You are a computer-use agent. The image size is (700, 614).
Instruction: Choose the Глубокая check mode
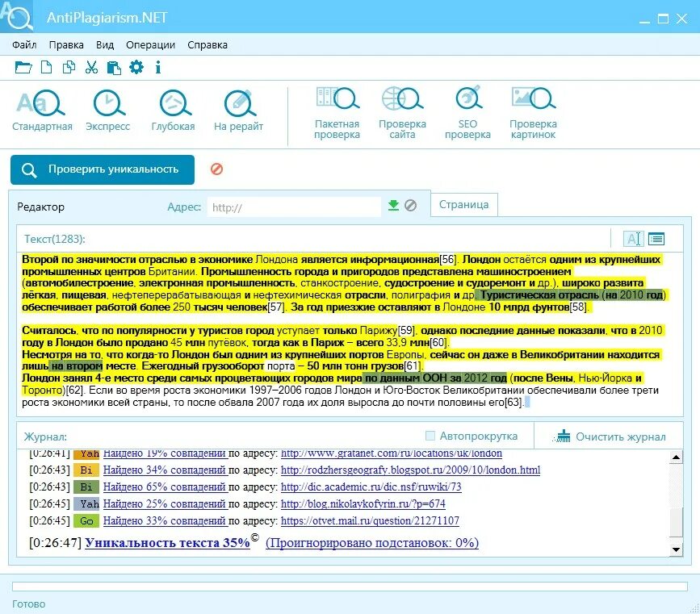[174, 111]
